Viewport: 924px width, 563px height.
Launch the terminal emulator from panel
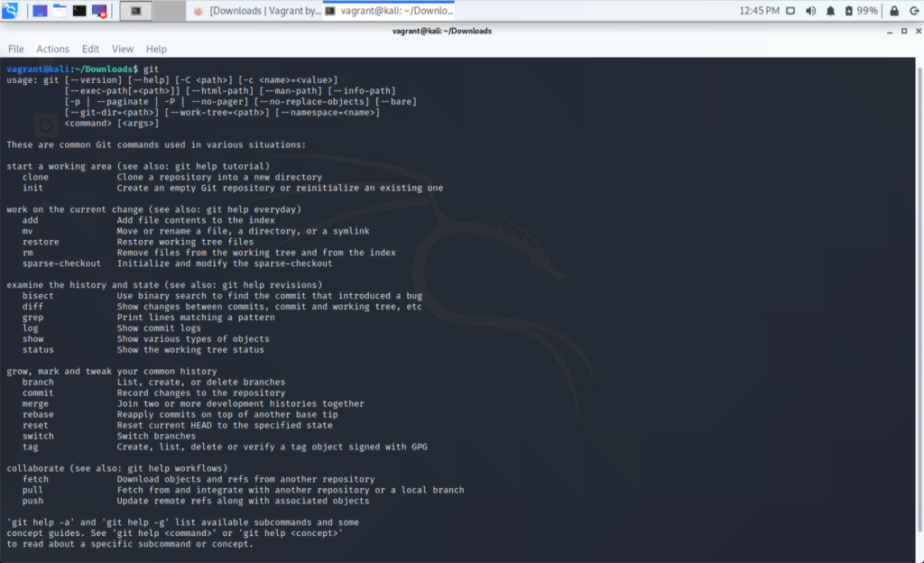(80, 11)
